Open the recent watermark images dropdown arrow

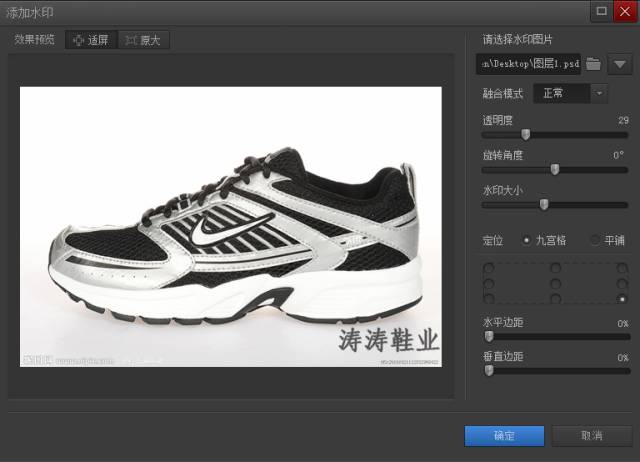click(620, 65)
